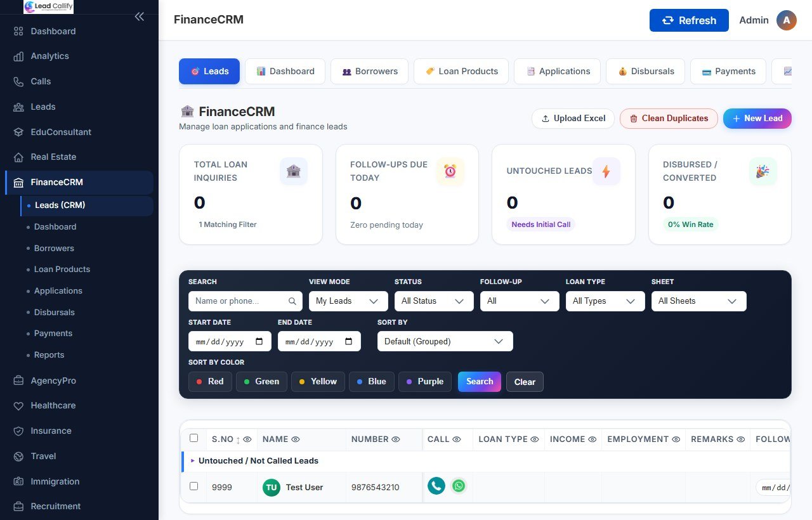Click the Insurance shield icon
Screen dimensions: 812x520
18,431
